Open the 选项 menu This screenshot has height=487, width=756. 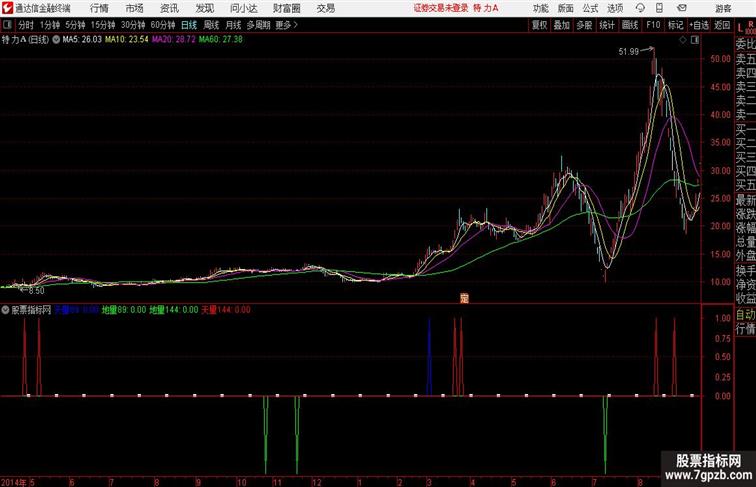(615, 8)
